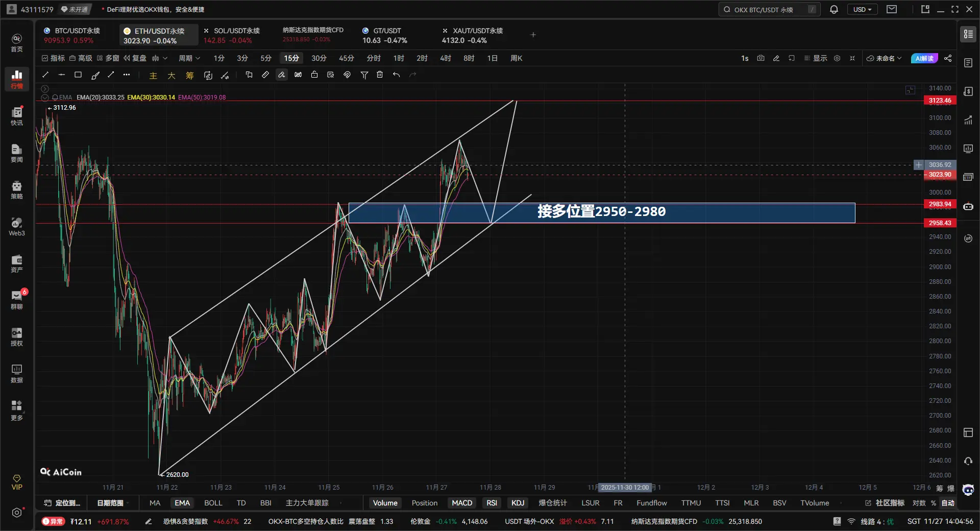Select the 30分 timeframe
The width and height of the screenshot is (980, 531).
[319, 58]
